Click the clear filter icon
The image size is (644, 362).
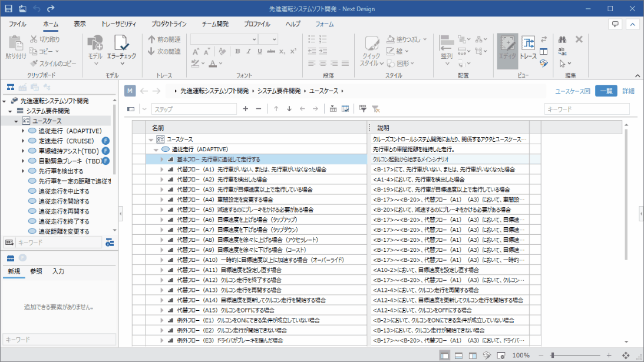pyautogui.click(x=376, y=109)
